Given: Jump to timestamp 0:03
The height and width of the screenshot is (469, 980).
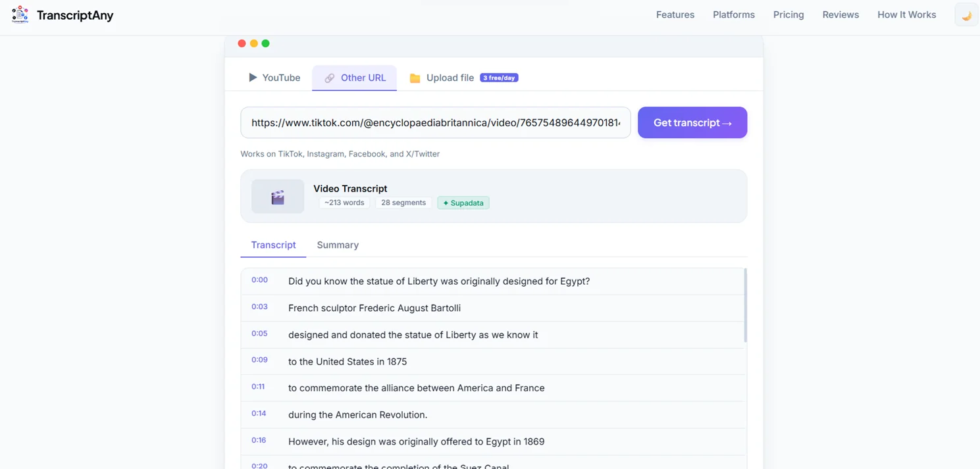Looking at the screenshot, I should coord(259,307).
